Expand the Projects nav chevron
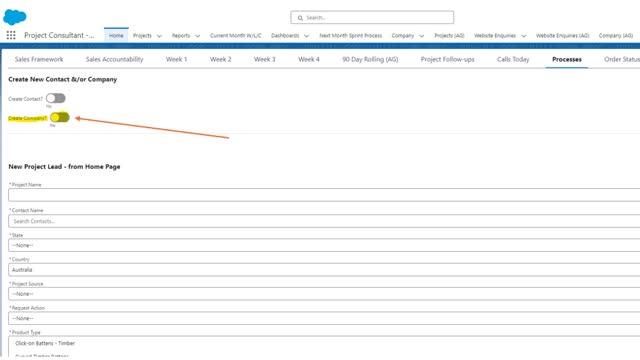This screenshot has width=640, height=360. tap(159, 36)
